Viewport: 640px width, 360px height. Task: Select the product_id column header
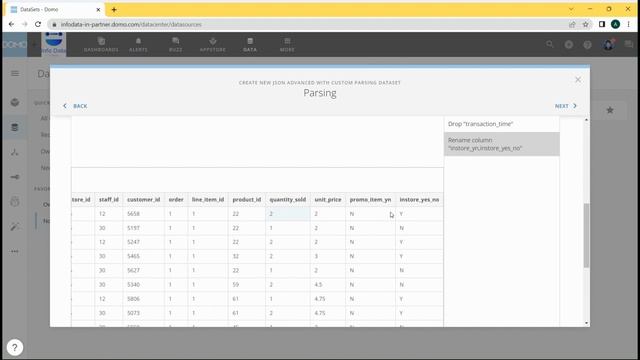coord(247,200)
